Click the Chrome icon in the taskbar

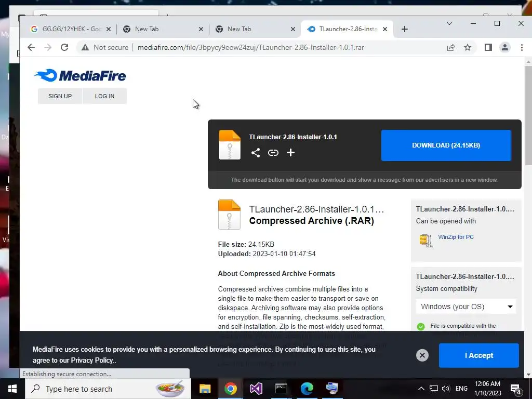230,389
